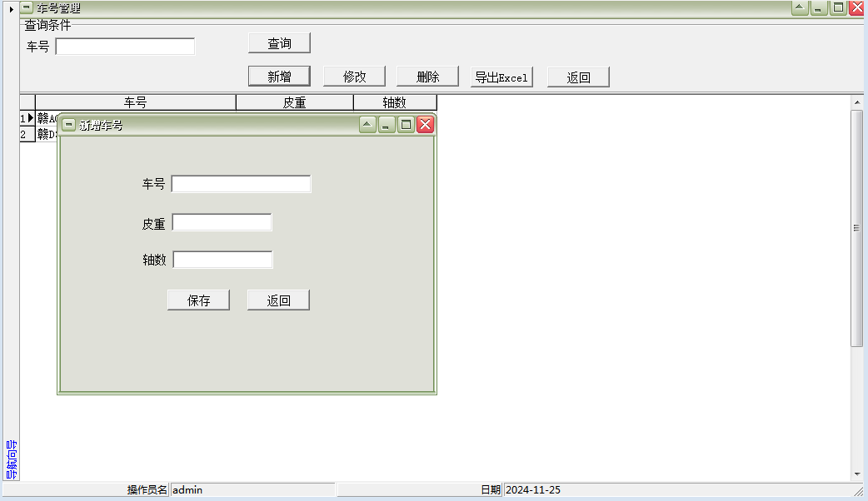868x501 pixels.
Task: Click 返回 in the 新增车号 dialog
Action: pos(278,300)
